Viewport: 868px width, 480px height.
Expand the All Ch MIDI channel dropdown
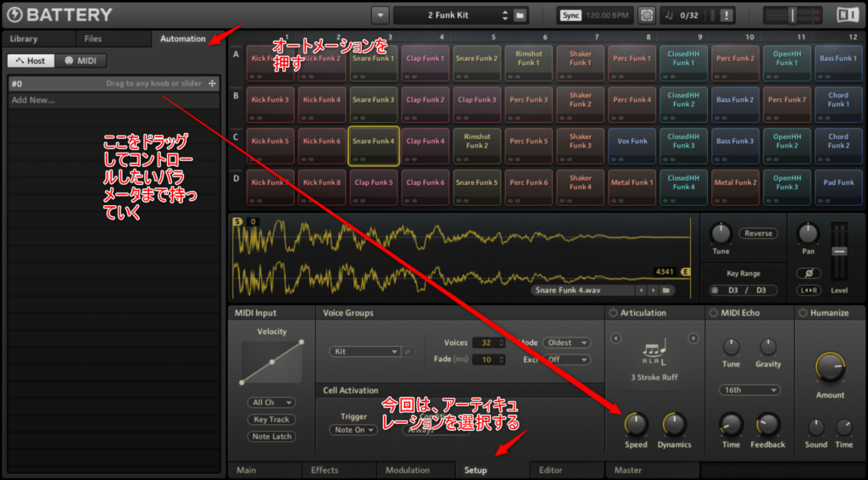pyautogui.click(x=272, y=402)
